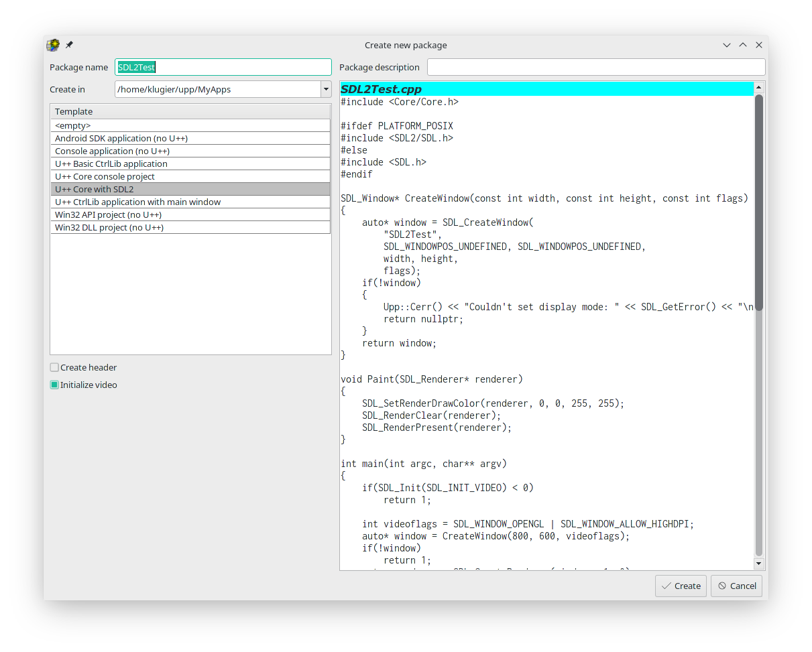
Task: Open the Create in directory dropdown
Action: point(326,89)
